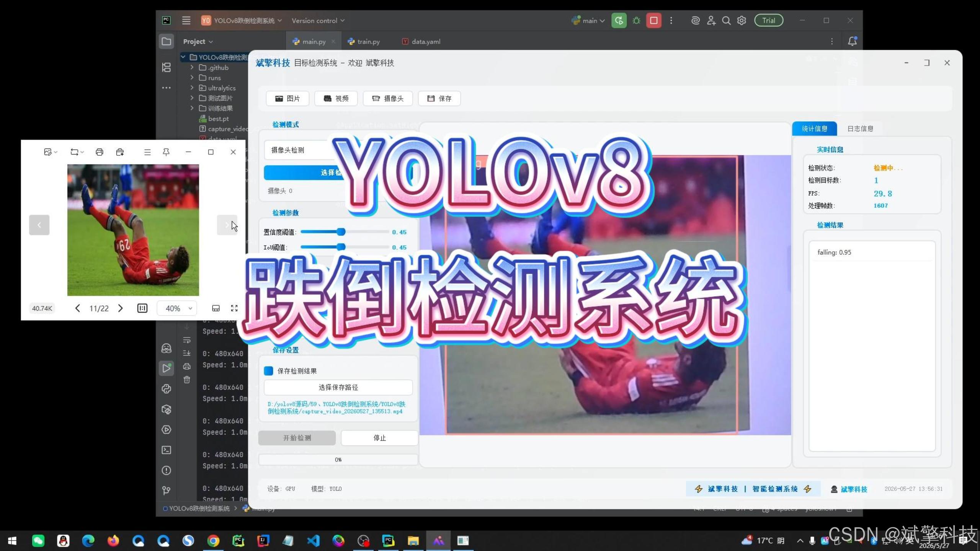Click 0% progress bar
This screenshot has width=980, height=551.
338,460
